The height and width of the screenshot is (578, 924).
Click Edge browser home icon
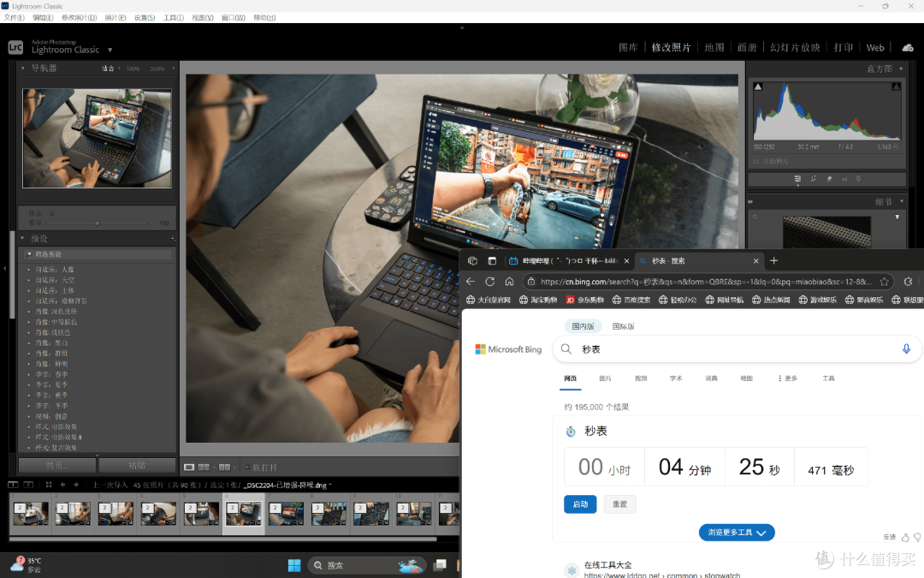click(x=509, y=282)
